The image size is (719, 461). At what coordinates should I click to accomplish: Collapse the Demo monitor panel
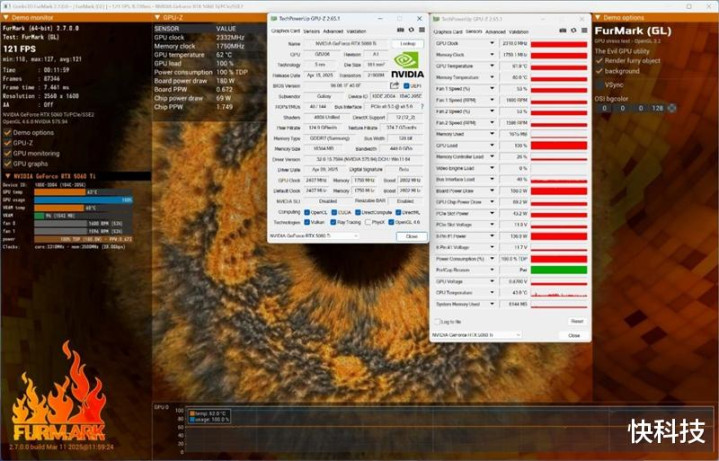coord(6,17)
